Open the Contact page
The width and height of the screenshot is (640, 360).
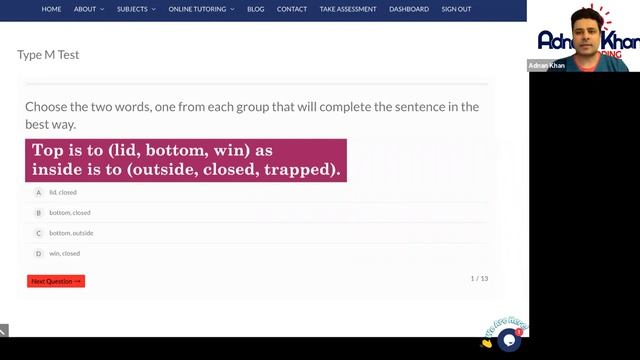(292, 9)
